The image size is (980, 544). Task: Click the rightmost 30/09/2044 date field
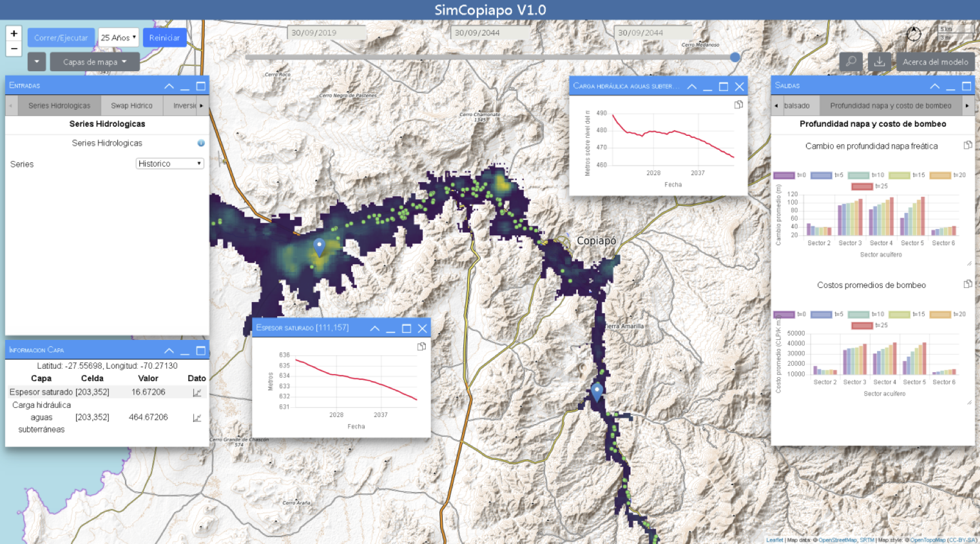click(x=653, y=33)
